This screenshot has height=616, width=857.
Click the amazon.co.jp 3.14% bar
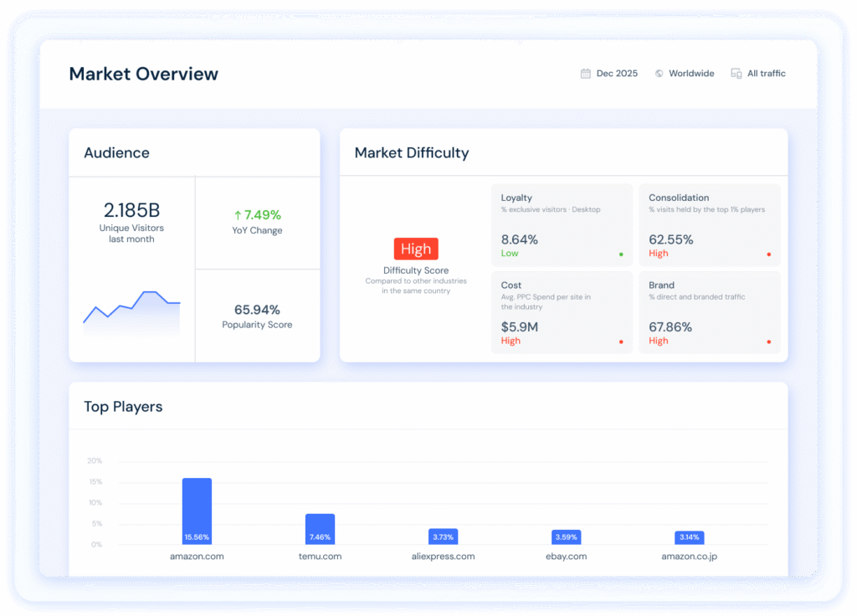(689, 537)
